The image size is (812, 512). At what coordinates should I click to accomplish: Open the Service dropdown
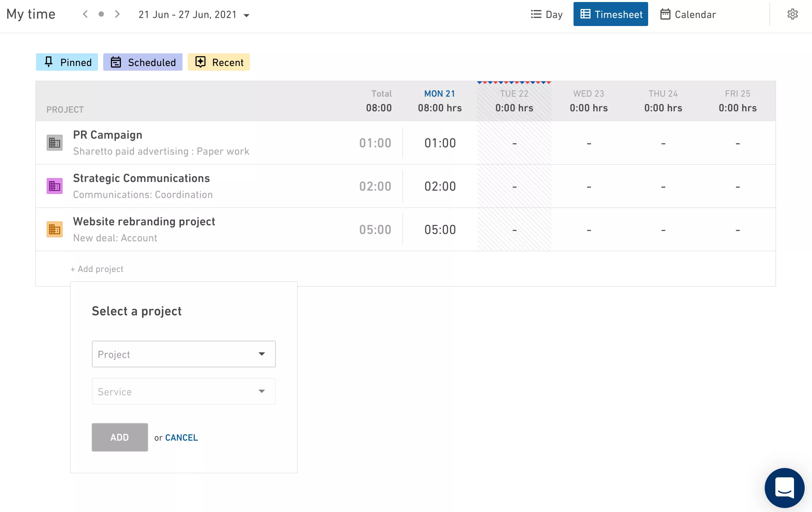[x=184, y=392]
